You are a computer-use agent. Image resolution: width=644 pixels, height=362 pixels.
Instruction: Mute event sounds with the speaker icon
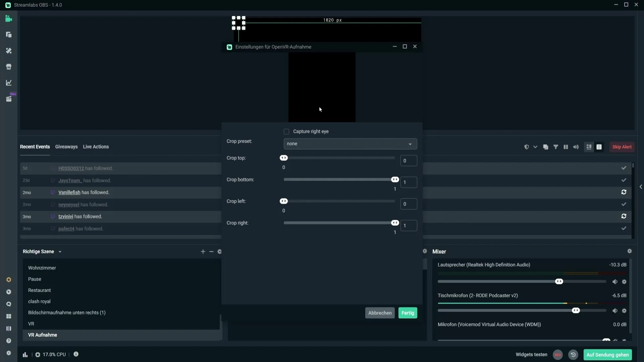point(576,147)
